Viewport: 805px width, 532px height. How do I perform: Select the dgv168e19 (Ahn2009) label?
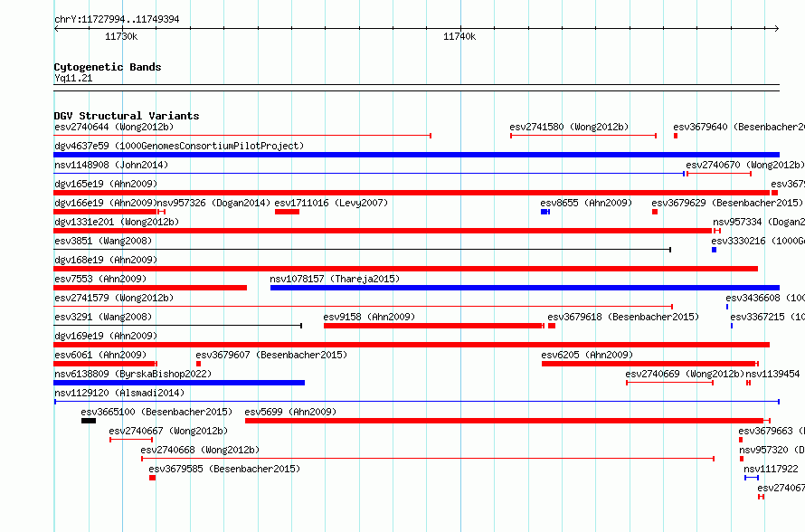click(106, 260)
